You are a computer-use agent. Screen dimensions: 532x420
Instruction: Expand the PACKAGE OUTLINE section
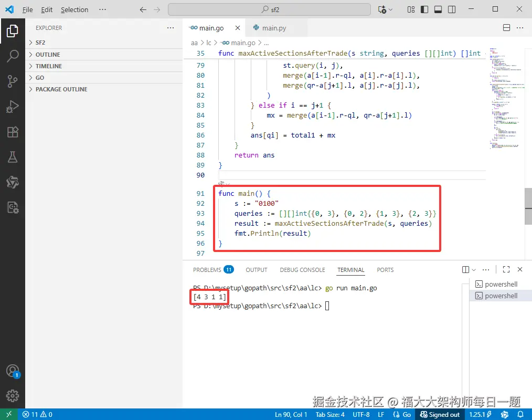[x=104, y=89]
